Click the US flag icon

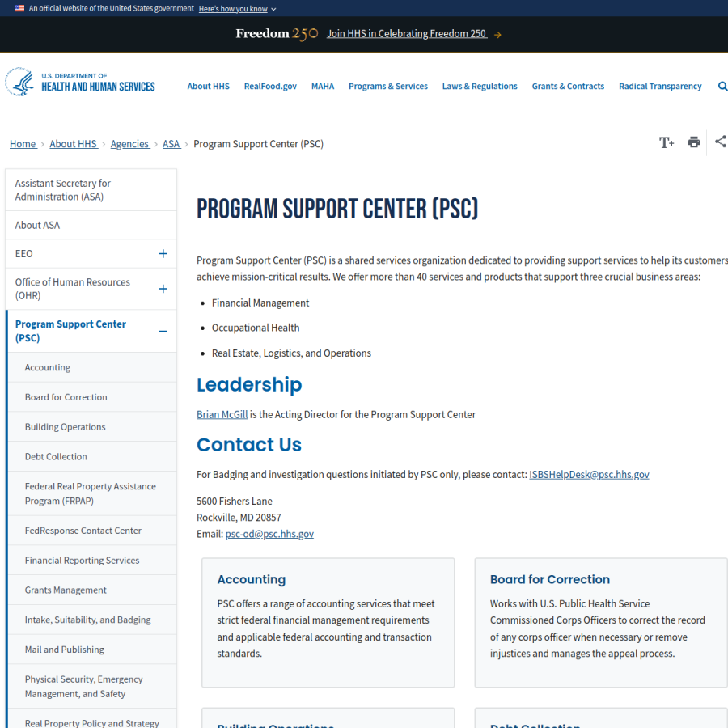tap(19, 8)
